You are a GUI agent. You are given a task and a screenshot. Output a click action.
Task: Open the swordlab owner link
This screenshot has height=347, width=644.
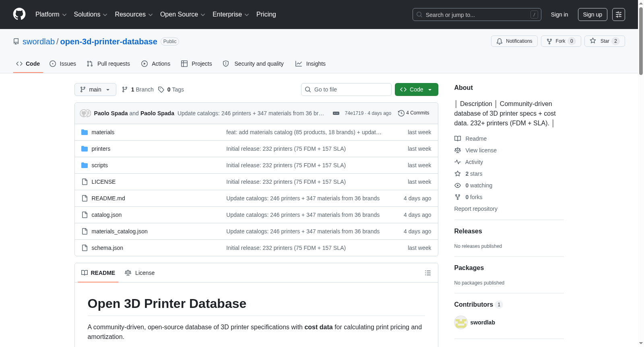39,42
